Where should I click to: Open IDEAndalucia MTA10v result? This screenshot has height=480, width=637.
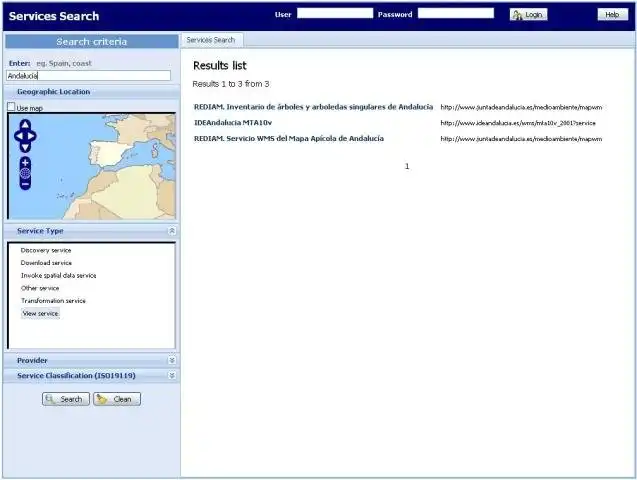(233, 123)
